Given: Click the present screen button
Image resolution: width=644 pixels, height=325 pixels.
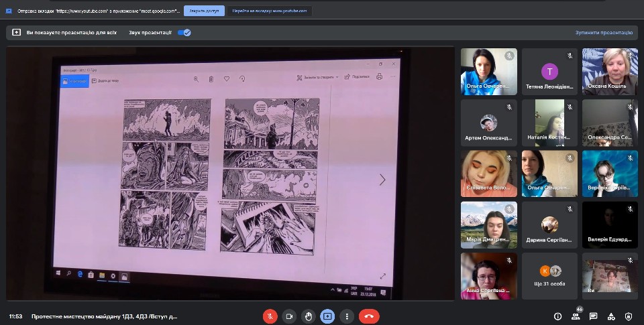Looking at the screenshot, I should pos(327,316).
